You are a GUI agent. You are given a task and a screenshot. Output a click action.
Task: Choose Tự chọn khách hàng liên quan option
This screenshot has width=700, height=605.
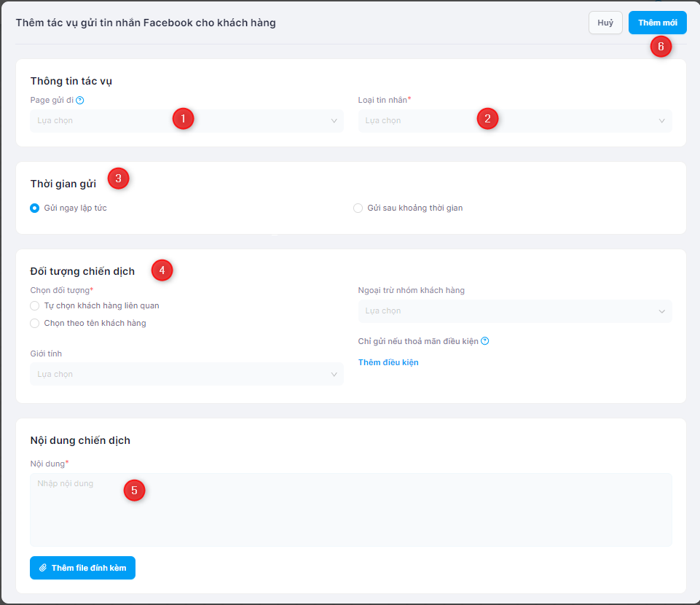click(35, 306)
